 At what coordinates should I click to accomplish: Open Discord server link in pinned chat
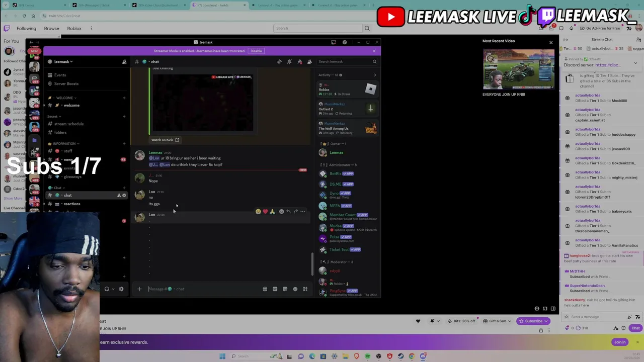607,65
